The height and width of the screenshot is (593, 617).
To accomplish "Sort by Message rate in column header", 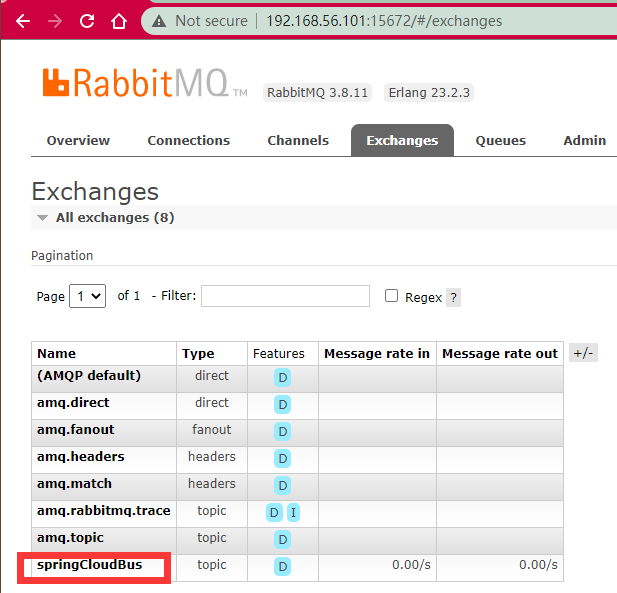I will coord(377,353).
